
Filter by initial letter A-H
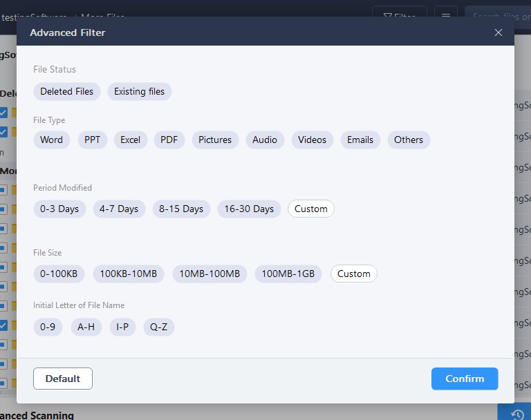coord(86,327)
